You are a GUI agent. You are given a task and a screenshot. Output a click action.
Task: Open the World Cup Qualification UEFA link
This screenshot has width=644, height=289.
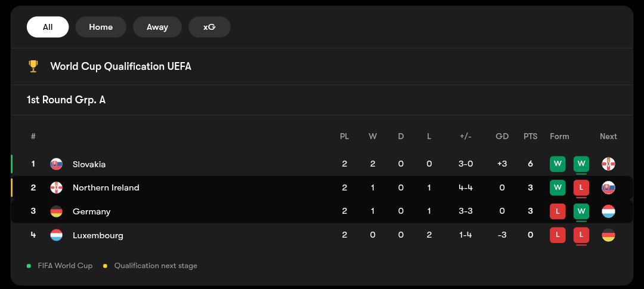[120, 66]
